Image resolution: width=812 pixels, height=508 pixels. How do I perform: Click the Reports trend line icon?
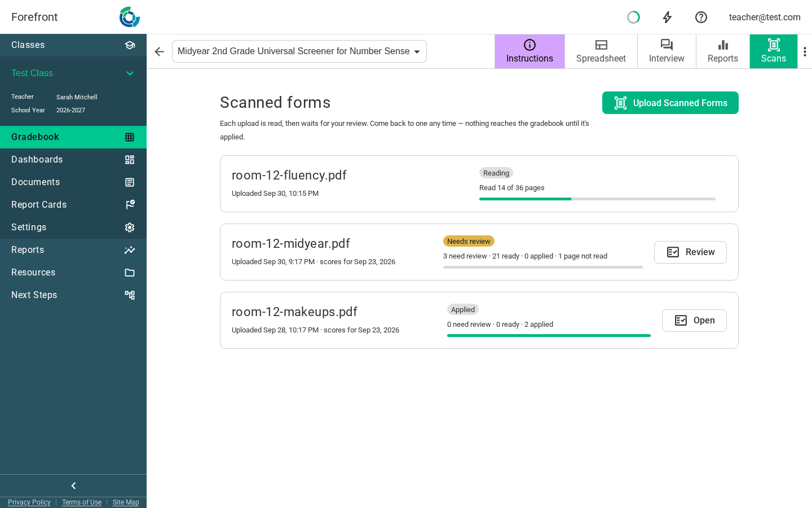click(x=130, y=250)
